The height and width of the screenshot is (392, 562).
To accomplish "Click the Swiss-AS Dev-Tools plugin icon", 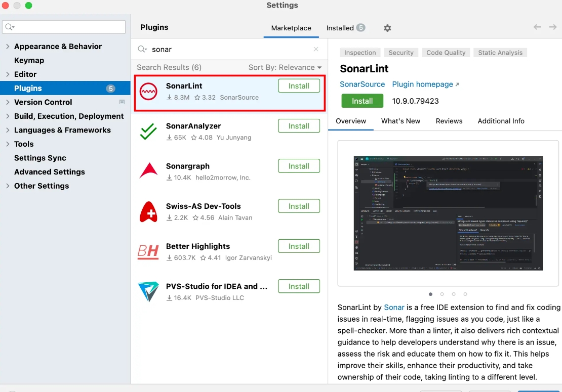I will 148,211.
